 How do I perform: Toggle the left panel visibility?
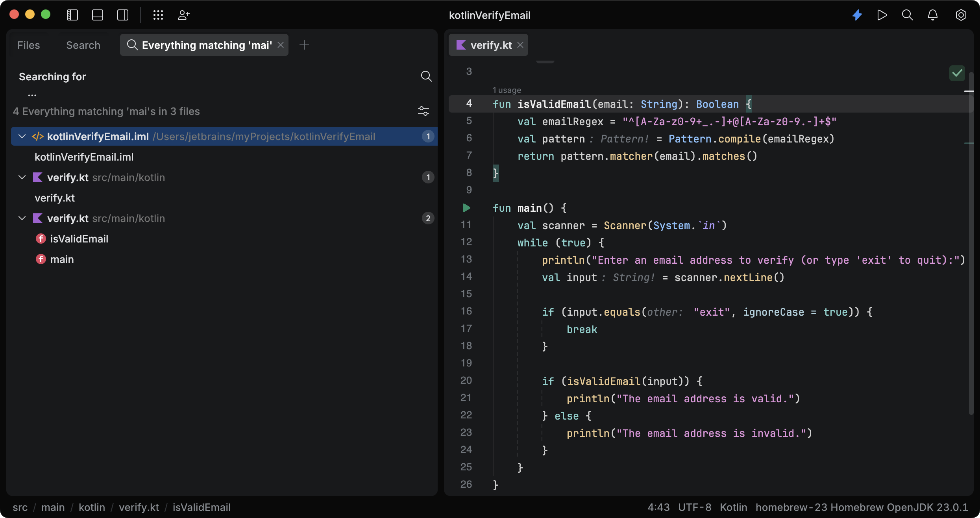[x=72, y=15]
